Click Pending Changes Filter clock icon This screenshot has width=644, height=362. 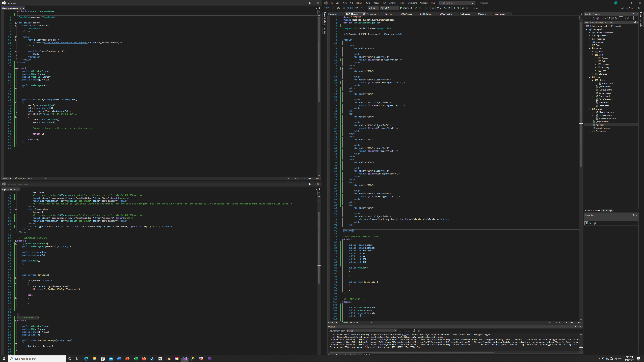(x=603, y=18)
